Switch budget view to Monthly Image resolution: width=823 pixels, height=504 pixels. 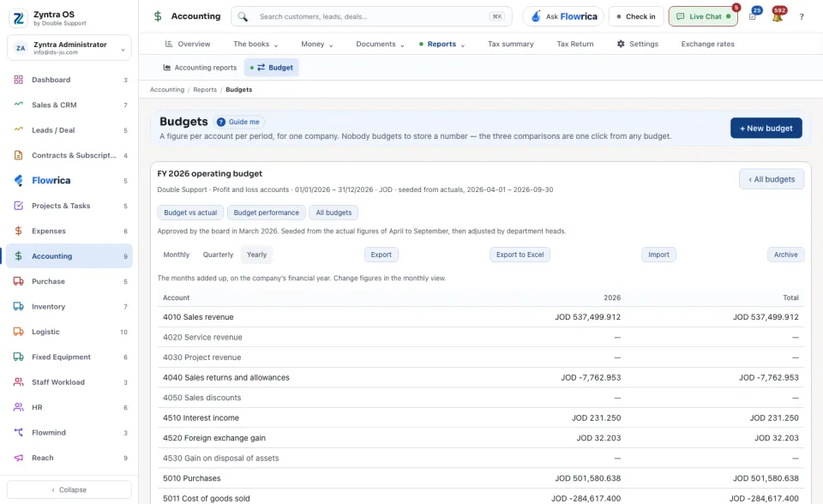tap(177, 255)
